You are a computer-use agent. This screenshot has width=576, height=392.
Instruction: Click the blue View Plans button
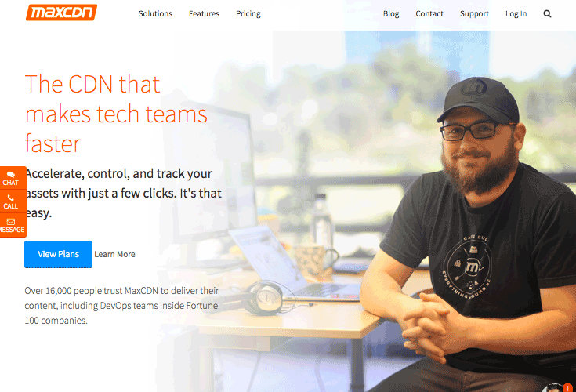[x=59, y=254]
